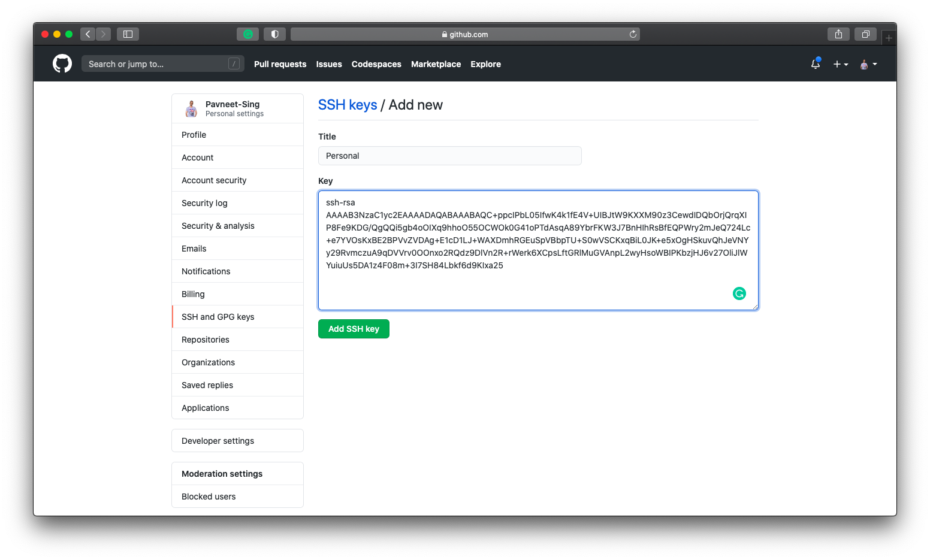Viewport: 930px width, 560px height.
Task: Open Codespaces in the GitHub header
Action: [x=376, y=64]
